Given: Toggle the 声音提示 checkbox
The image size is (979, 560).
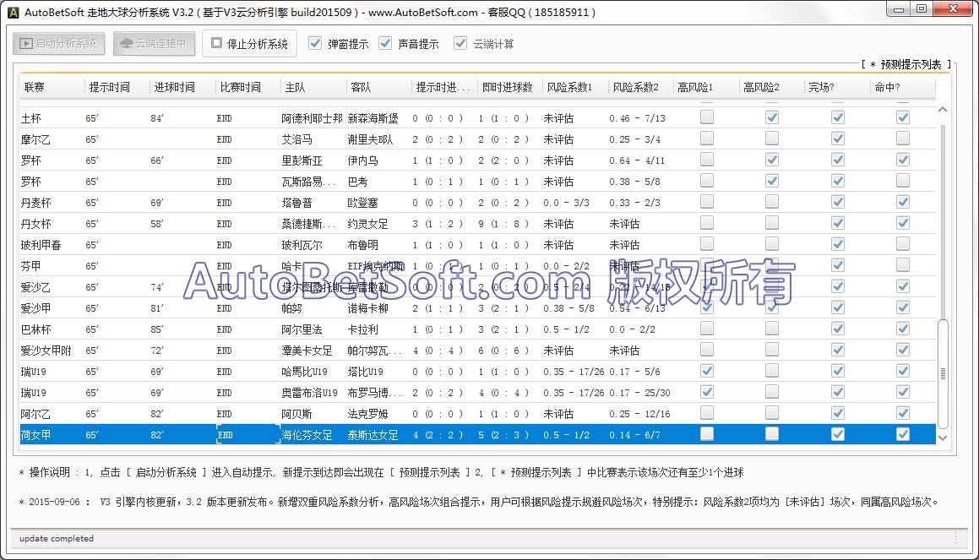Looking at the screenshot, I should coord(385,43).
